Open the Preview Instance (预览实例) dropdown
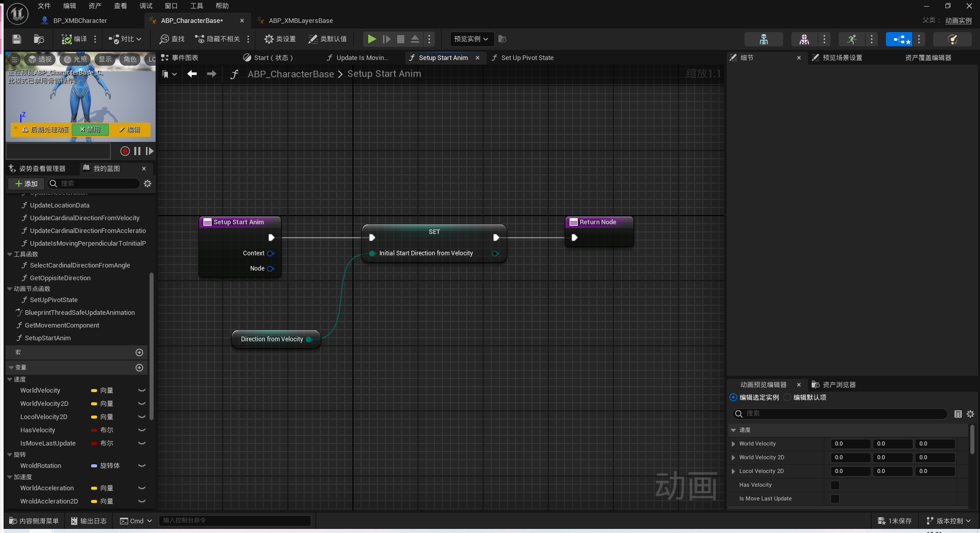Viewport: 980px width, 533px height. coord(471,39)
